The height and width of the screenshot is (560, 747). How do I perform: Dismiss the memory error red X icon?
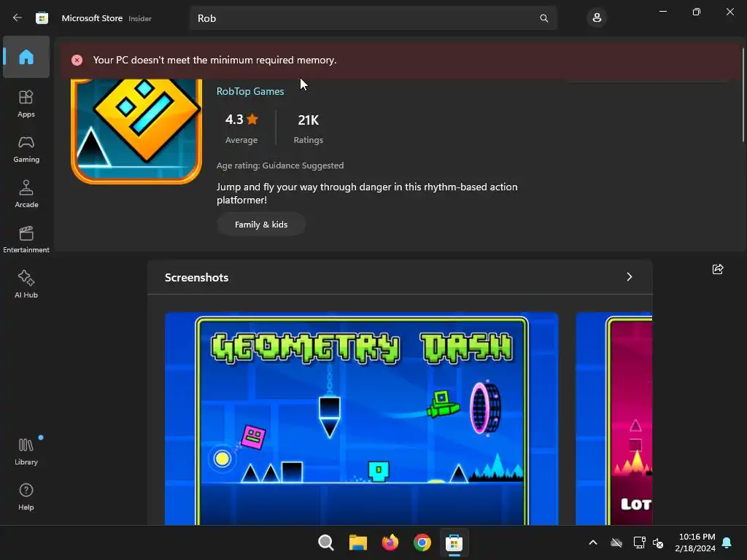(77, 60)
